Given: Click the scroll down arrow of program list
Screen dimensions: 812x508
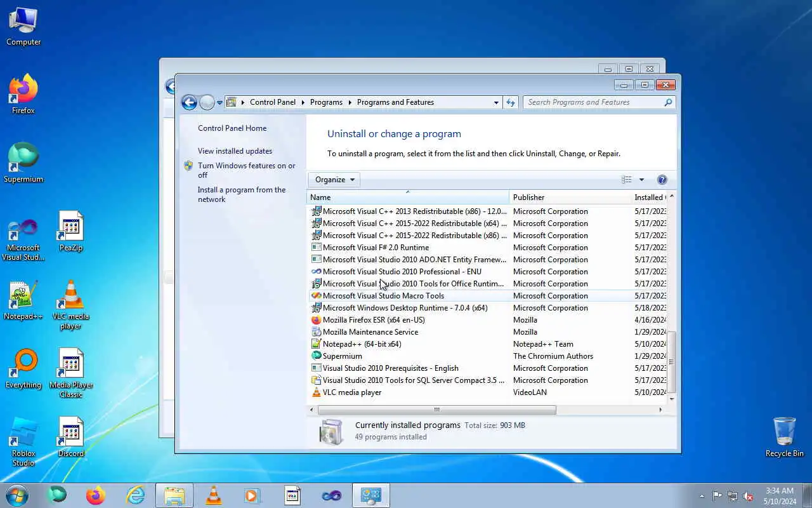Looking at the screenshot, I should [672, 399].
